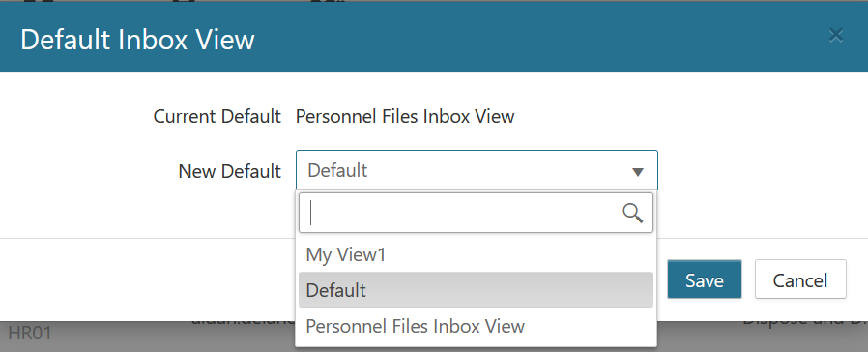Close the Default Inbox View dialog
Viewport: 868px width, 352px height.
[x=835, y=36]
